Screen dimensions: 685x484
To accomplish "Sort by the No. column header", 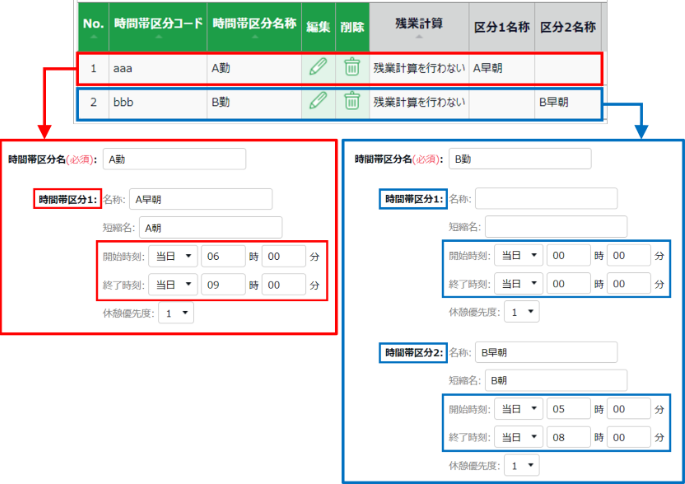I will pos(93,25).
